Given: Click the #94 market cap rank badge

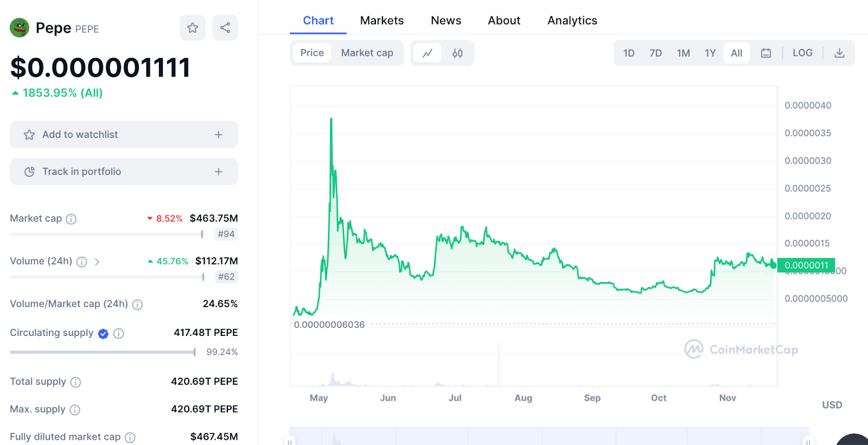Looking at the screenshot, I should coord(226,234).
